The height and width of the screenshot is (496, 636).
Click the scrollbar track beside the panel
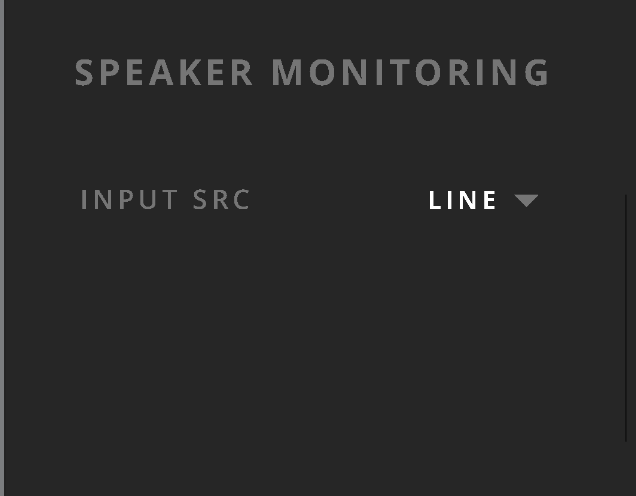[626, 318]
